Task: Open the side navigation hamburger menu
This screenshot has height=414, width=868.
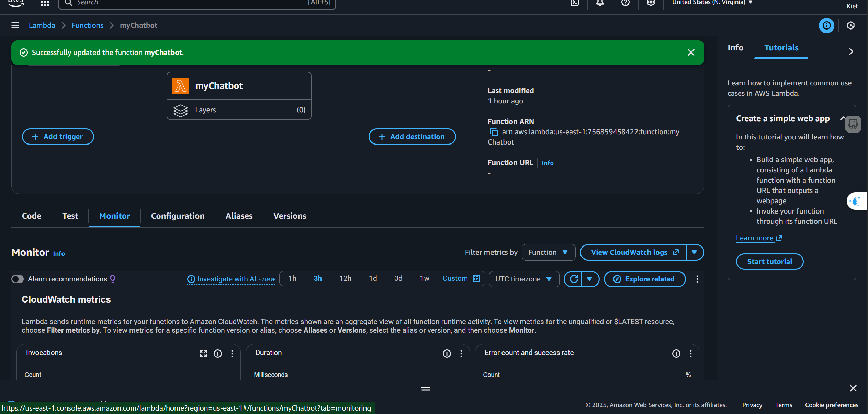Action: pos(15,25)
